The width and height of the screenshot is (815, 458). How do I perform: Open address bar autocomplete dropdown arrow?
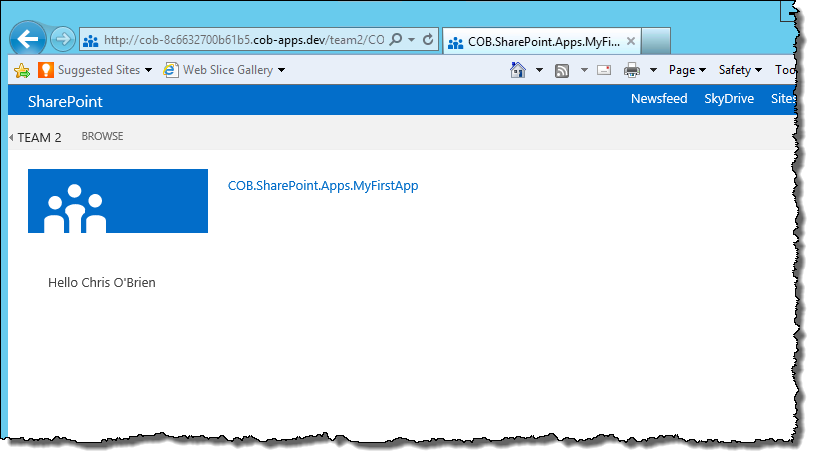click(412, 40)
